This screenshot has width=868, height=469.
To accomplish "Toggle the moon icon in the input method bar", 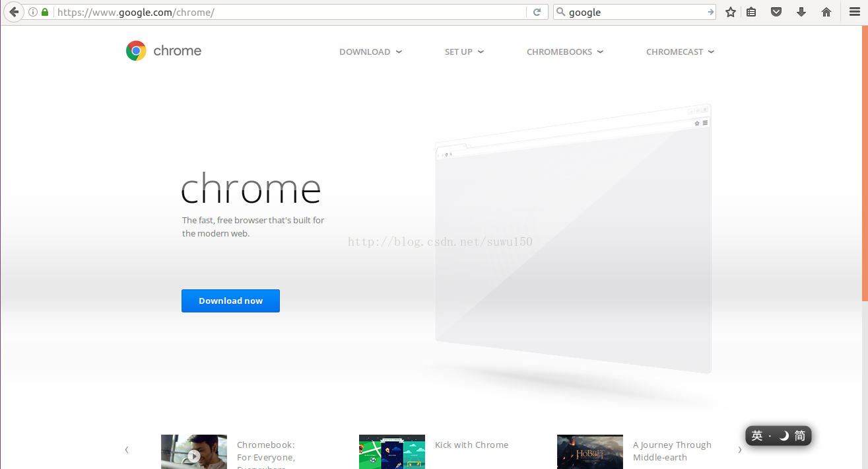I will (784, 436).
